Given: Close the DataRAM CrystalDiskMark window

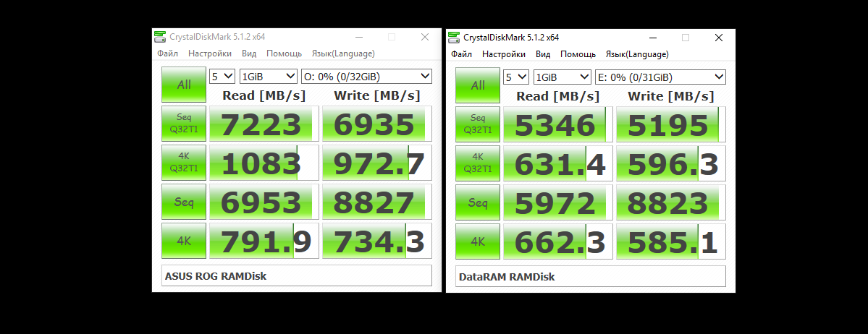Looking at the screenshot, I should [x=719, y=38].
